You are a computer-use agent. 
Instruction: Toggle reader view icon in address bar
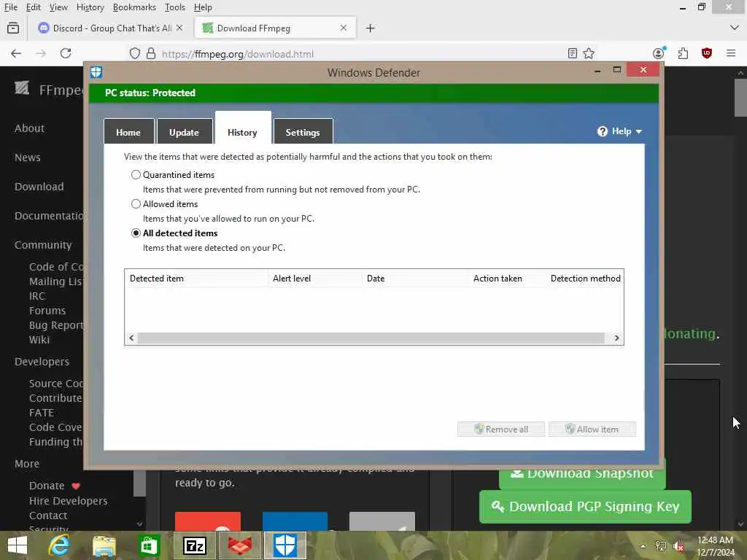(x=573, y=53)
